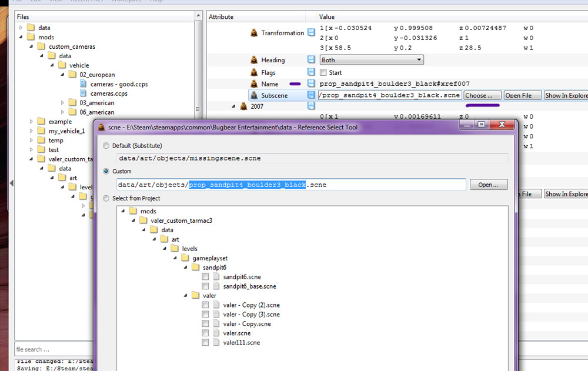This screenshot has width=588, height=371.
Task: Click the Open File button for Subscene
Action: point(523,95)
